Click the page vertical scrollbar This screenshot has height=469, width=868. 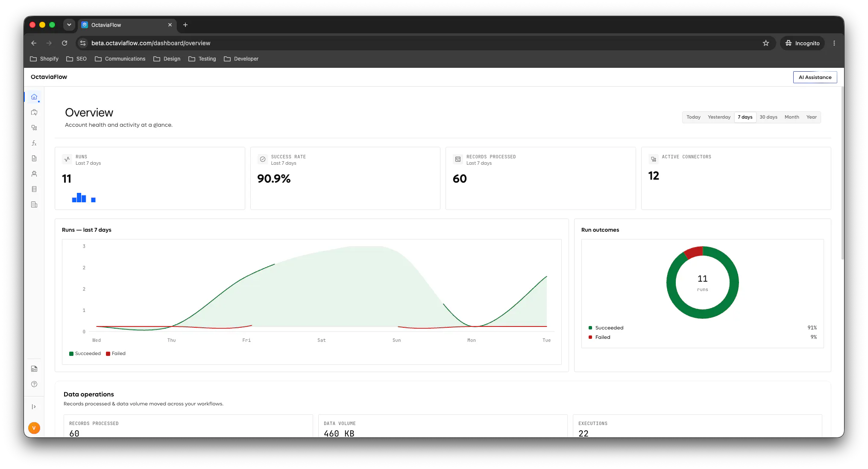(842, 173)
